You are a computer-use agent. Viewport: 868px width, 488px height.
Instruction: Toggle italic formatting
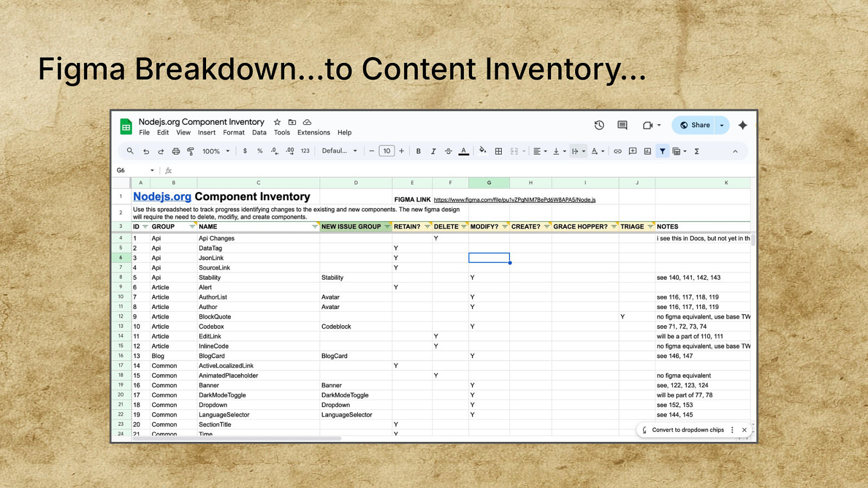(433, 151)
